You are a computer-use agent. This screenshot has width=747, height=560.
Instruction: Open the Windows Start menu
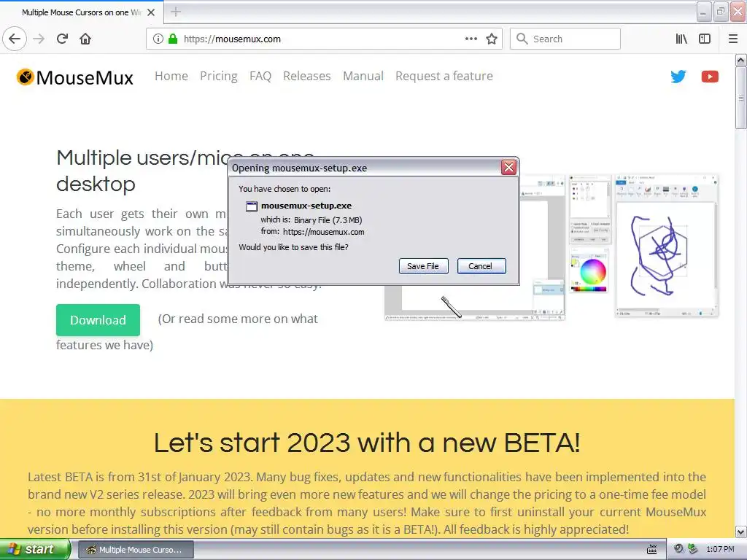[x=35, y=549]
